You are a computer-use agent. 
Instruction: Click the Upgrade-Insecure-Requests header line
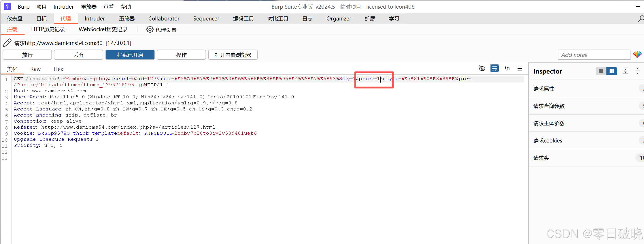pos(56,139)
